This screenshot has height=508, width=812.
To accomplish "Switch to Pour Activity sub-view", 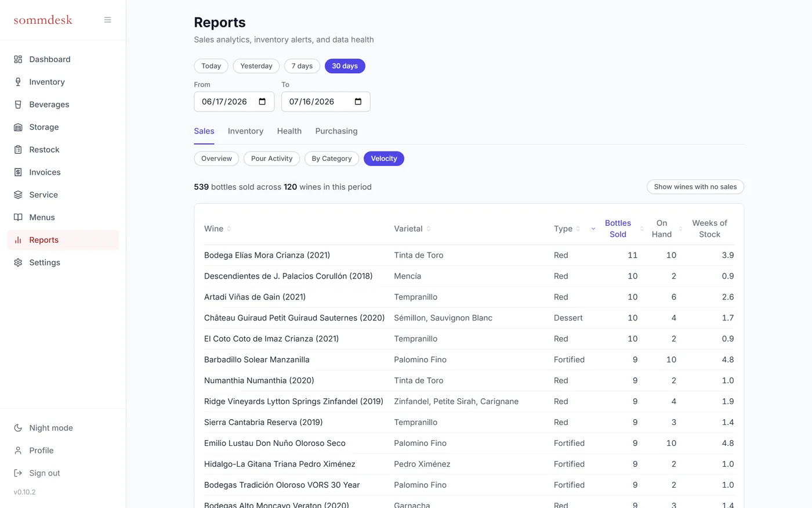I will (x=272, y=158).
